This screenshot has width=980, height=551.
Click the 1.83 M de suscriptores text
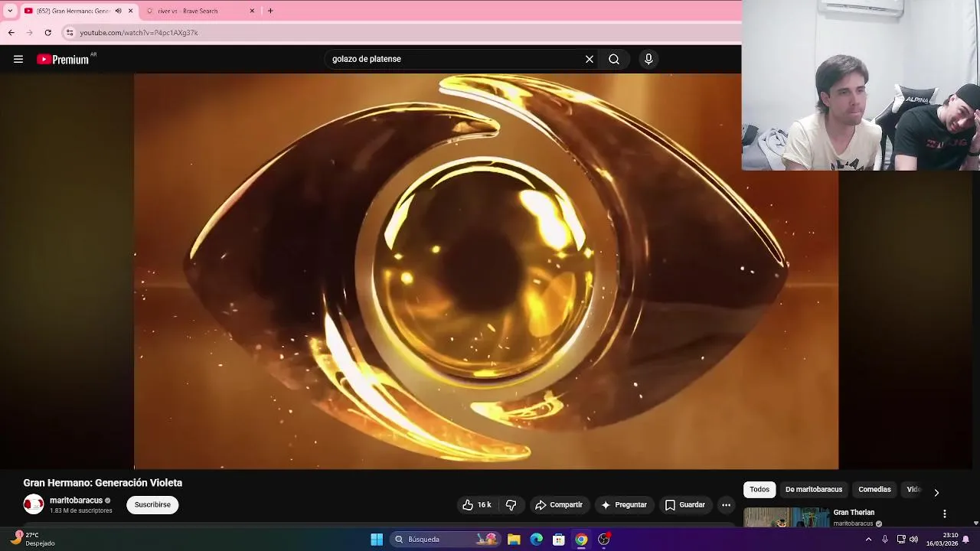click(x=80, y=510)
